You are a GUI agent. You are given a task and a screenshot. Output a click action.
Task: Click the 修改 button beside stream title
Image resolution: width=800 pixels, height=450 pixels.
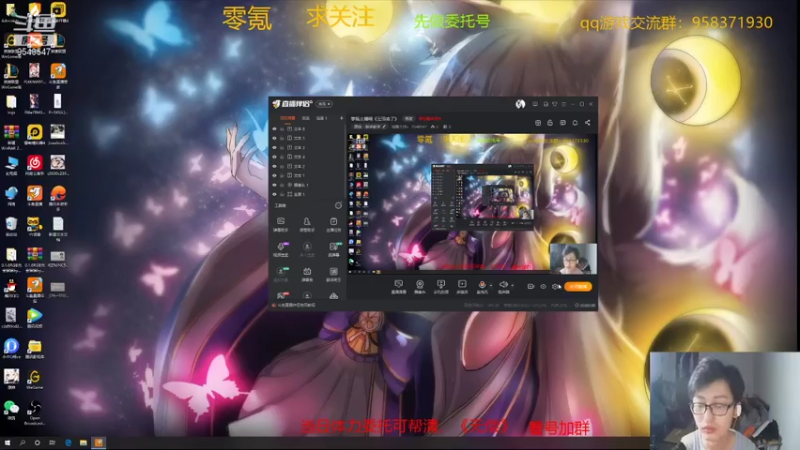(x=409, y=118)
